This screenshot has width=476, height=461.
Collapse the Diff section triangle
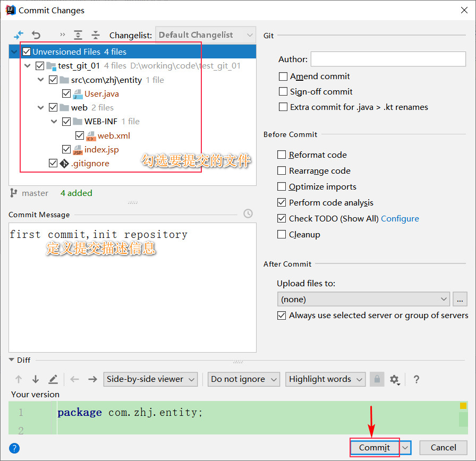click(12, 360)
